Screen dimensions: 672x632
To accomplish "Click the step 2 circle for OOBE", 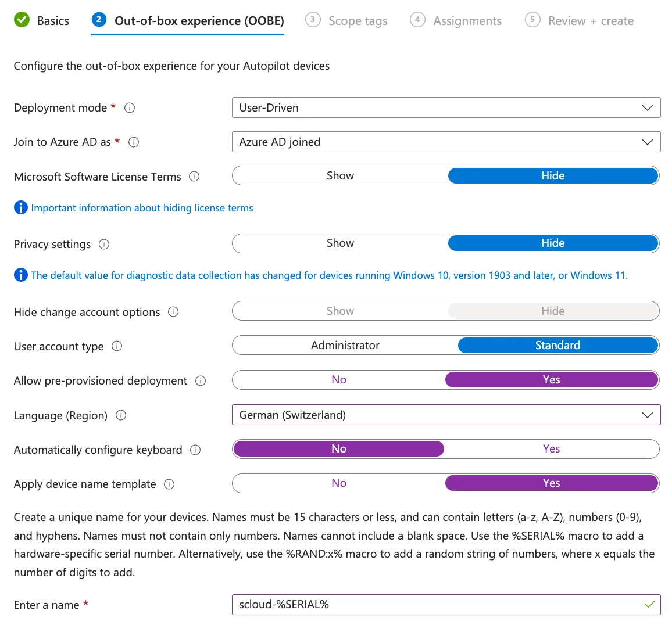I will 99,20.
